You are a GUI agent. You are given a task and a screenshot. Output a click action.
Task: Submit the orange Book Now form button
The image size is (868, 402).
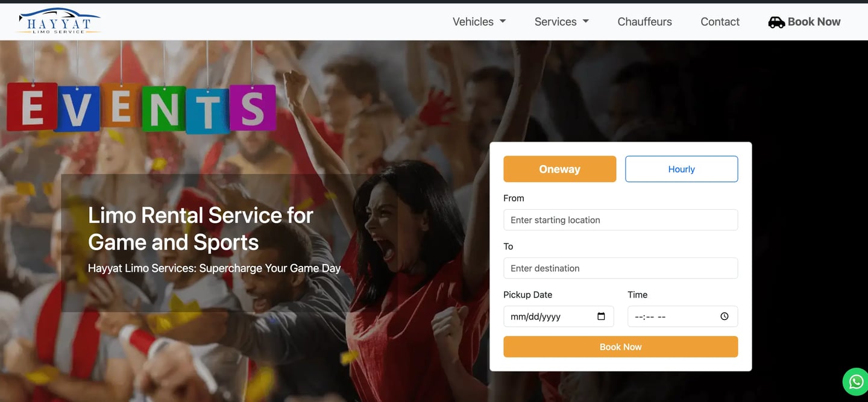point(621,347)
